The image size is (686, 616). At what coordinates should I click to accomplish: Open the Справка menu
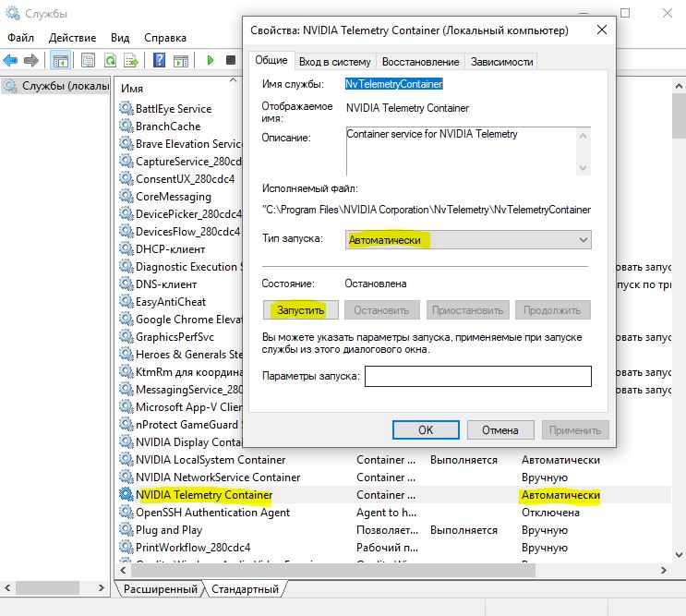[x=165, y=38]
